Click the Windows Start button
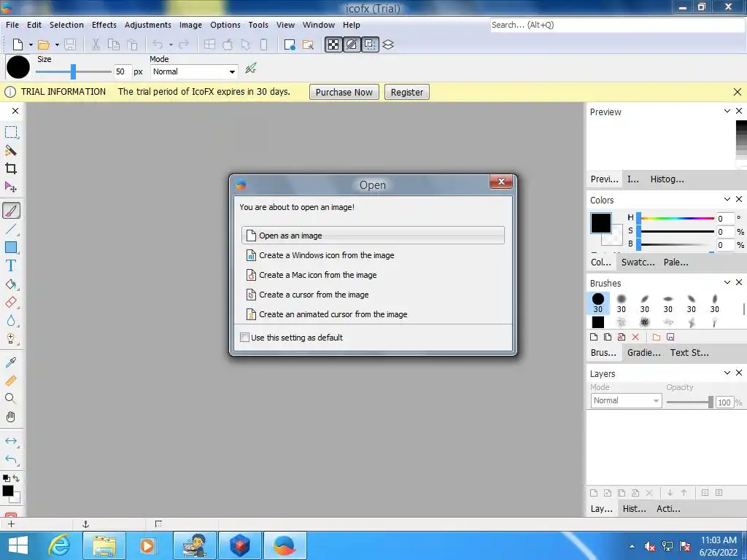Image resolution: width=747 pixels, height=560 pixels. [18, 545]
